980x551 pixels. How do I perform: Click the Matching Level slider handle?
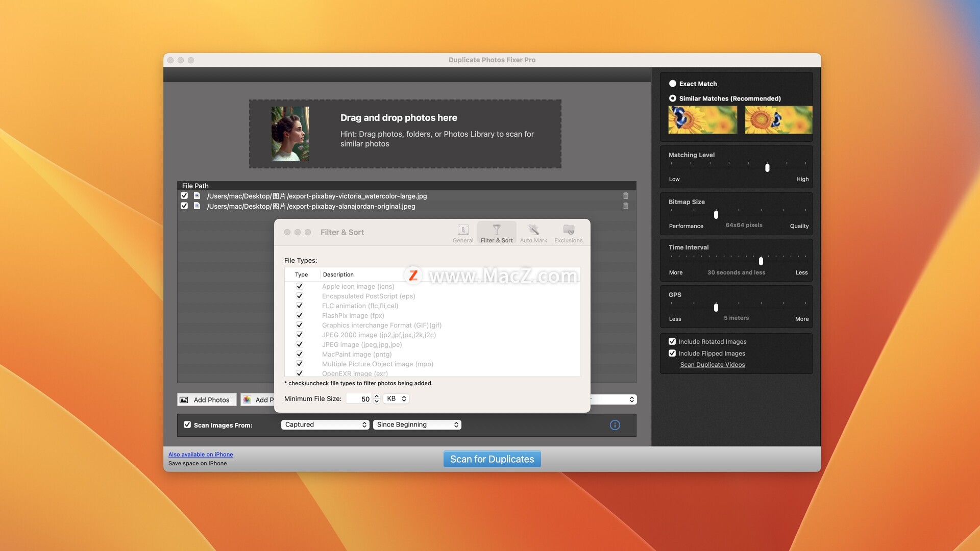click(x=767, y=167)
